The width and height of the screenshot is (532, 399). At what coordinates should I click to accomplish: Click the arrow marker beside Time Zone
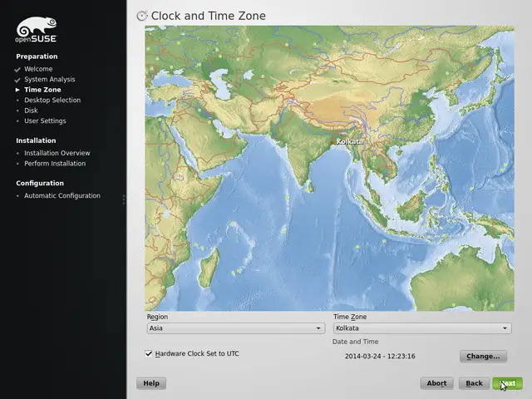pyautogui.click(x=17, y=90)
